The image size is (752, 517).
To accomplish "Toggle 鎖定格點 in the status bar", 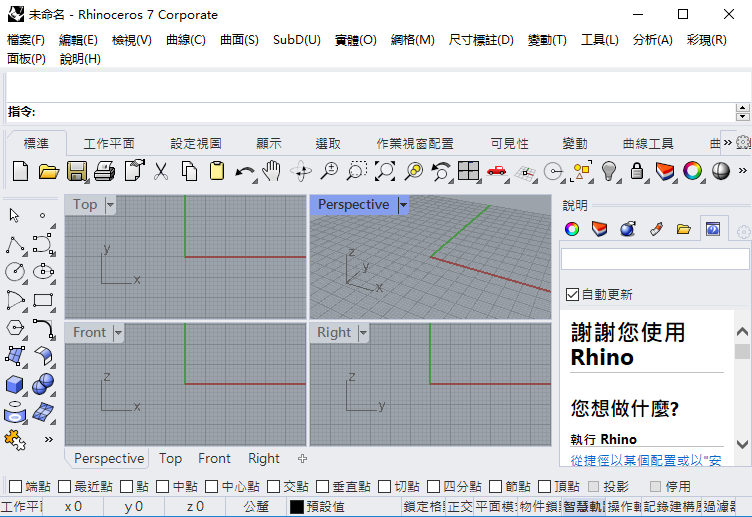I will 423,506.
